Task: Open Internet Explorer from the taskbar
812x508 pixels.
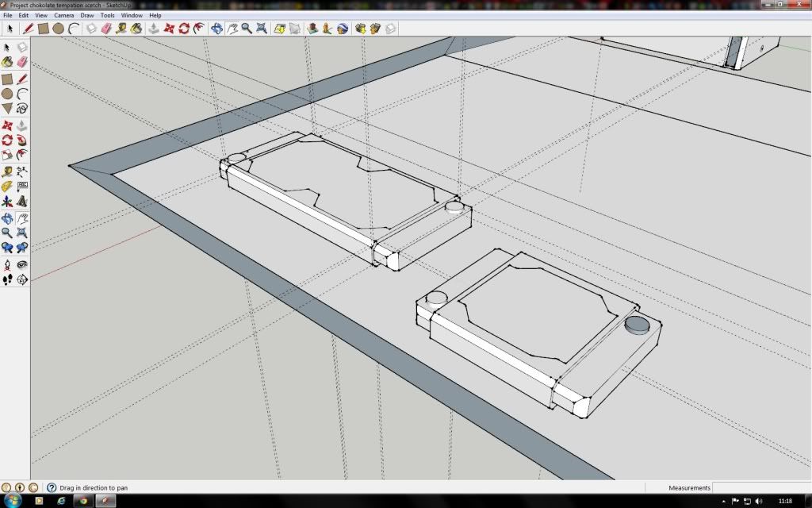Action: pos(61,501)
